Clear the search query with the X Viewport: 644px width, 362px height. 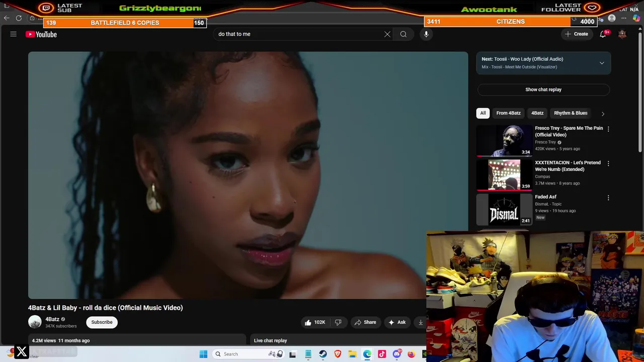pyautogui.click(x=387, y=34)
